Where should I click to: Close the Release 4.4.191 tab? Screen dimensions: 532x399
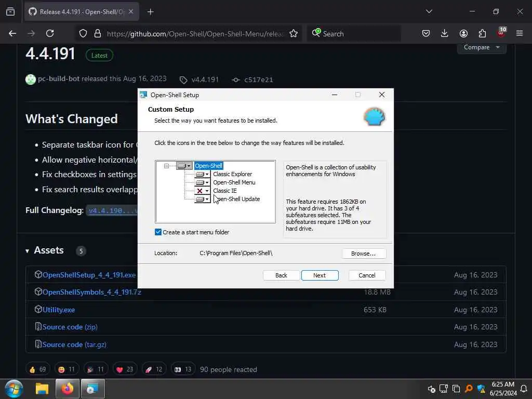[131, 12]
